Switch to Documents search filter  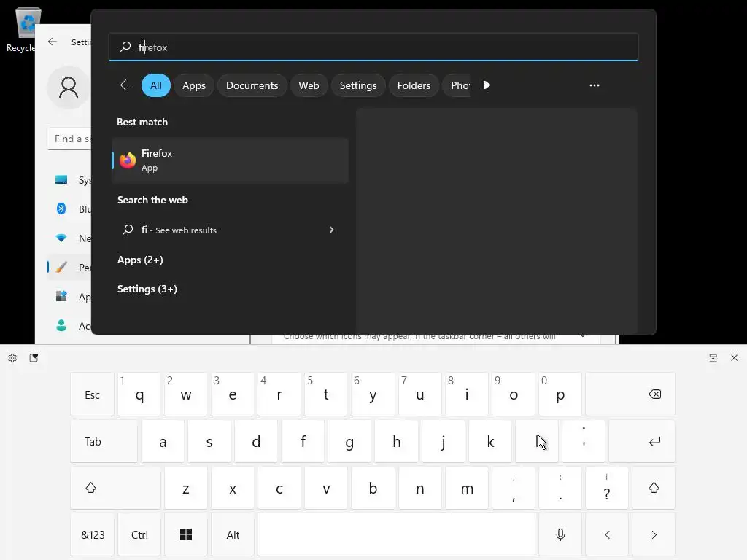252,85
